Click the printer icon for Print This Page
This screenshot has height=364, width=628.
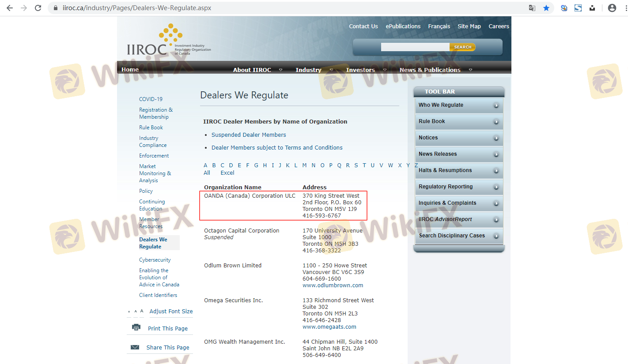(136, 327)
